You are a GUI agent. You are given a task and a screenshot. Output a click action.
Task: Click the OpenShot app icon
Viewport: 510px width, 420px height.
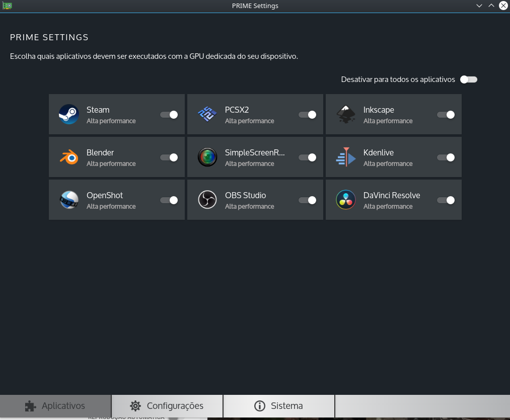tap(69, 200)
